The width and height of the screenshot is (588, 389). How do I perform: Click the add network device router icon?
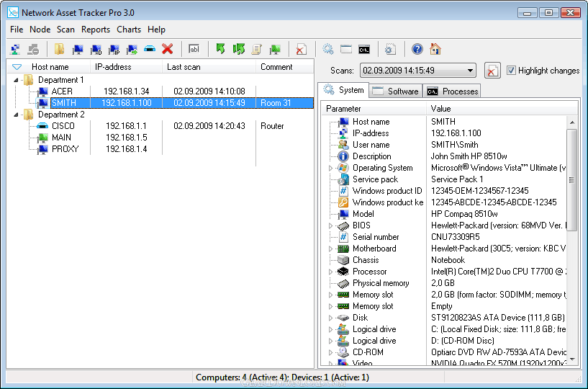[x=150, y=49]
